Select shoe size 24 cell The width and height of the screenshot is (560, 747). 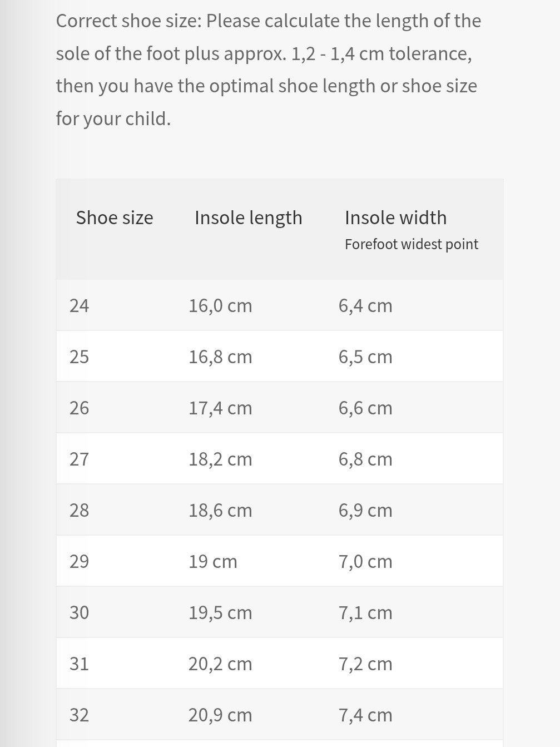pos(79,305)
